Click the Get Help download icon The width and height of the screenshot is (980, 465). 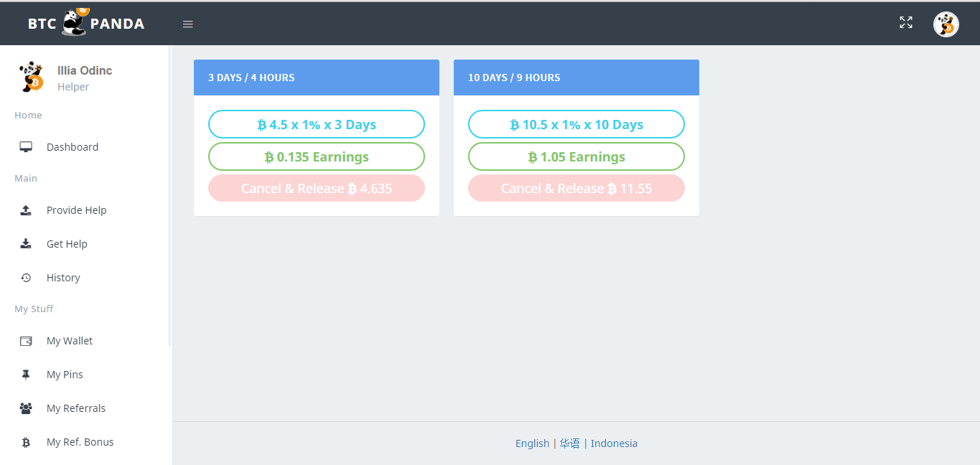pyautogui.click(x=26, y=244)
